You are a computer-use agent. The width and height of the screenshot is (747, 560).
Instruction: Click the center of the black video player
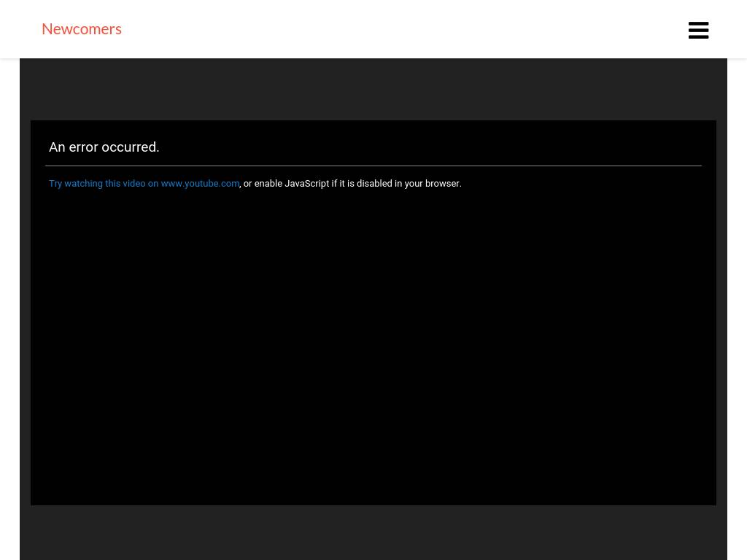click(x=373, y=313)
